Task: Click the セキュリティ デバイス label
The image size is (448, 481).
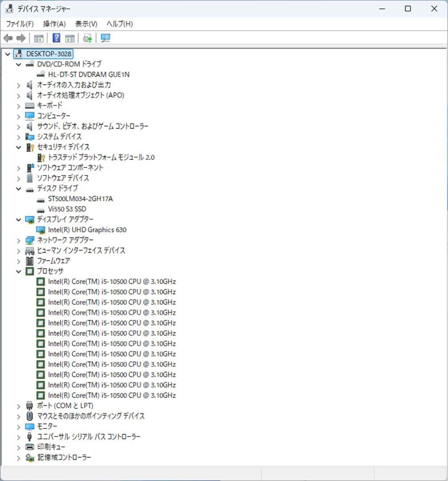Action: pyautogui.click(x=63, y=147)
